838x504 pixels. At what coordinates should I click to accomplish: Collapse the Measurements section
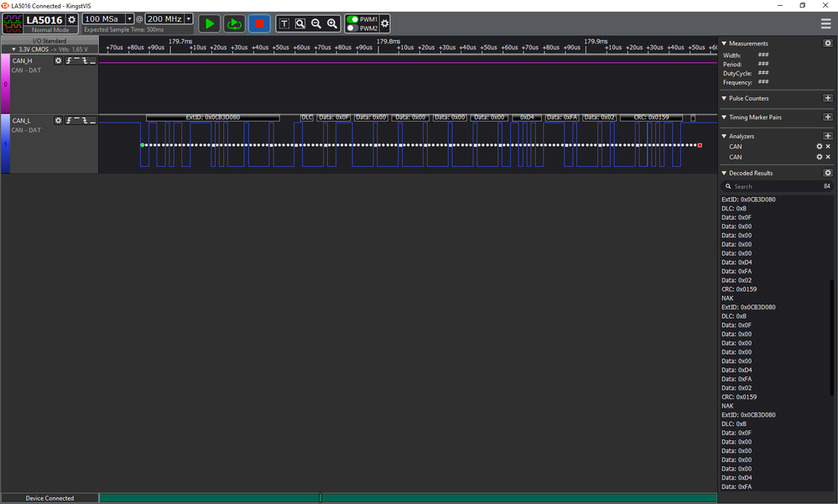point(724,44)
